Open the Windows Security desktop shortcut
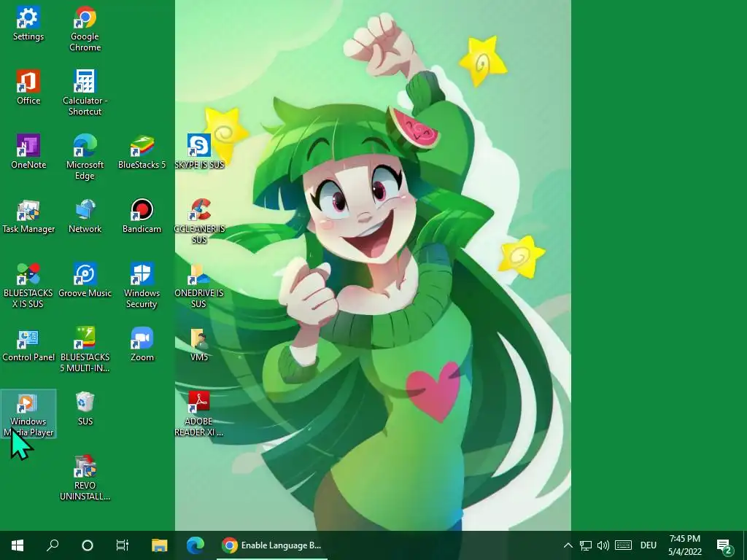Image resolution: width=747 pixels, height=560 pixels. click(x=142, y=286)
